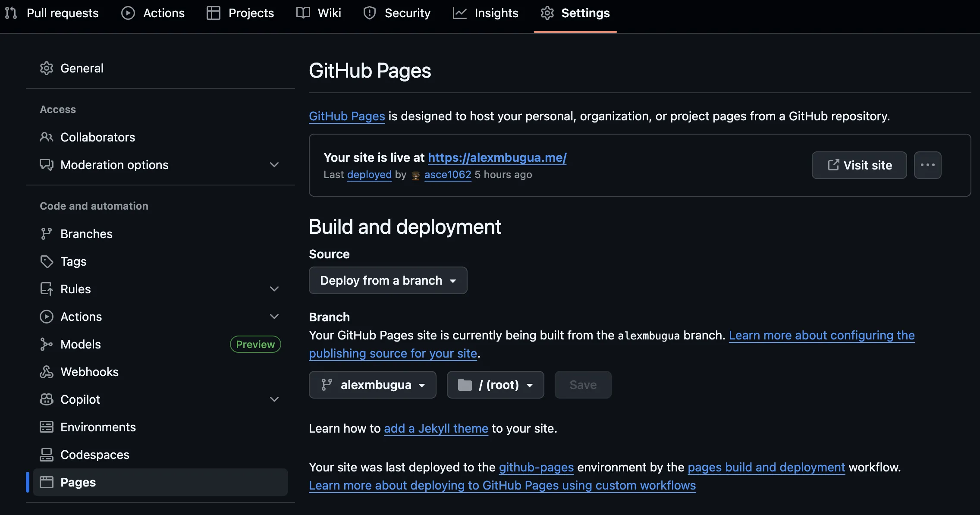Click the three-dot more options button

[x=928, y=165]
